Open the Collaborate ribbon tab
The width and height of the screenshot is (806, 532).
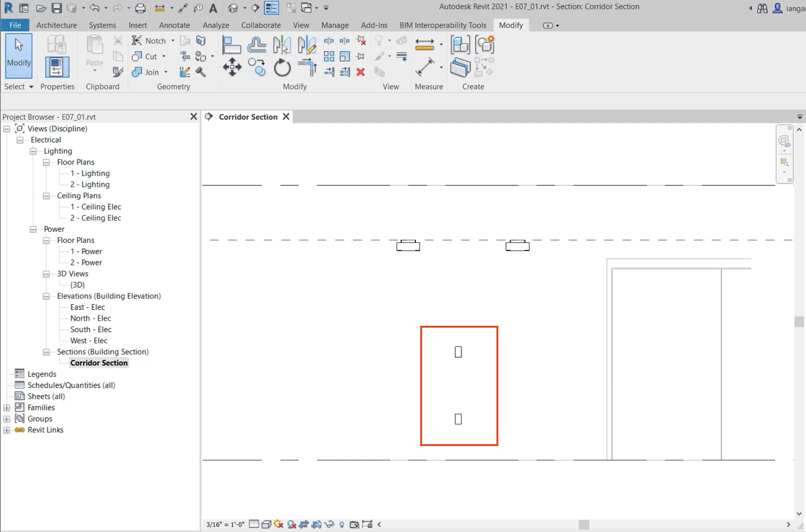261,25
